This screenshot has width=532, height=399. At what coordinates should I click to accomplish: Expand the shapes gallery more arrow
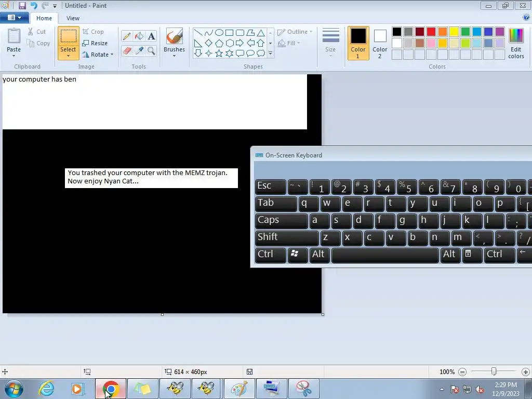pos(270,54)
